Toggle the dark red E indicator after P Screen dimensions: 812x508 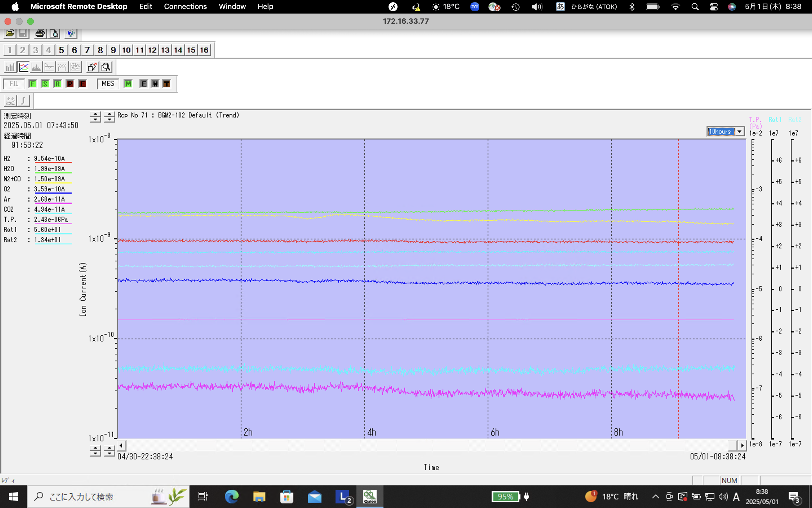point(83,84)
